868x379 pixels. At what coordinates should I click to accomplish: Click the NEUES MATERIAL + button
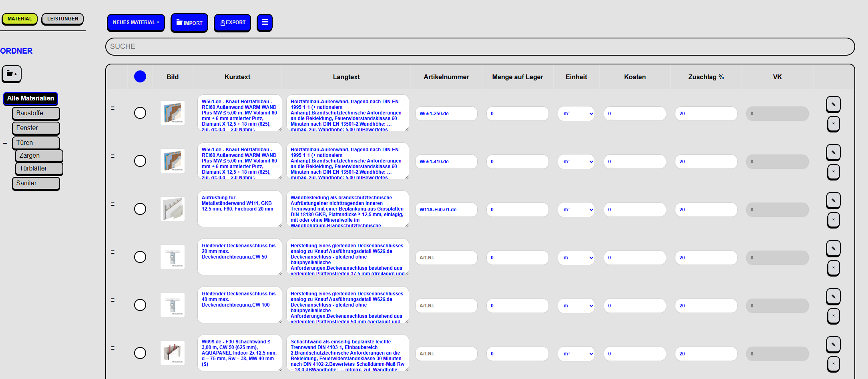(136, 22)
